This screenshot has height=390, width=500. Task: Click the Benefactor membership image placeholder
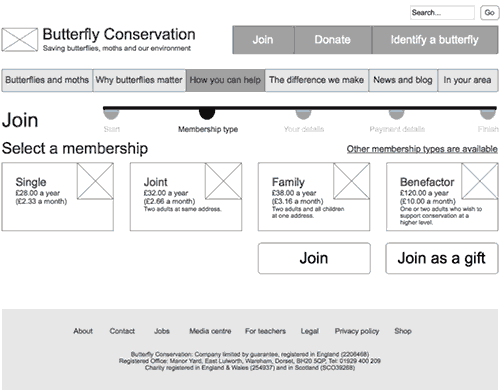click(x=480, y=181)
